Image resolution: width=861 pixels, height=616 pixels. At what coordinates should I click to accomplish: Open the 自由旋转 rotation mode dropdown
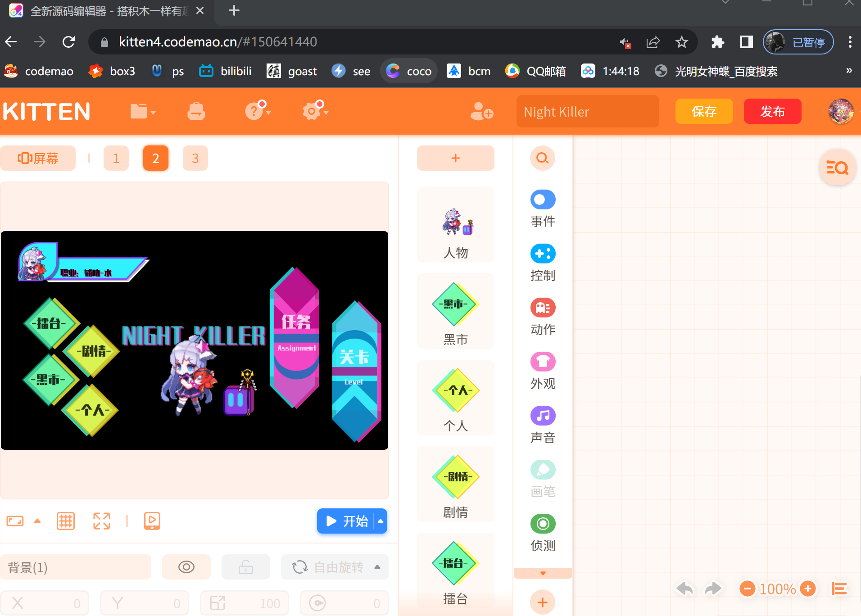pyautogui.click(x=335, y=567)
